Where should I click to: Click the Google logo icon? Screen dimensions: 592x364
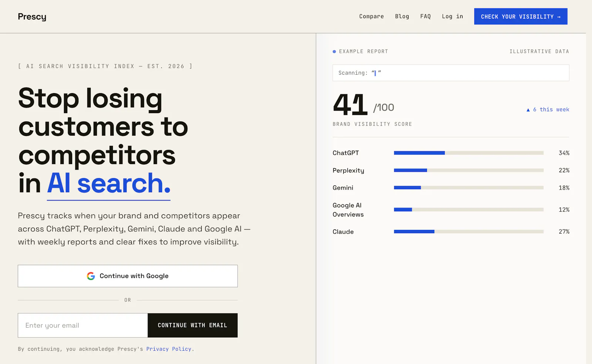(x=91, y=276)
